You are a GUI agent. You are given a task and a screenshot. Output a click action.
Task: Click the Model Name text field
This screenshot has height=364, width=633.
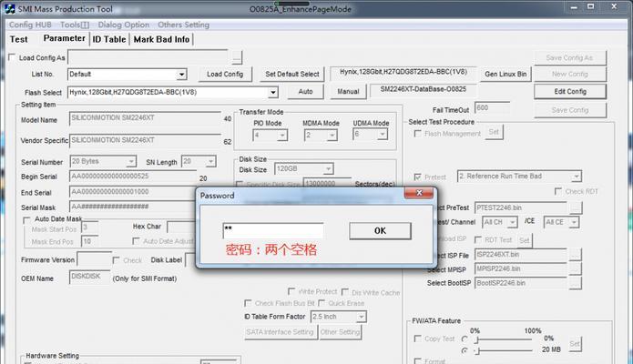[x=145, y=118]
